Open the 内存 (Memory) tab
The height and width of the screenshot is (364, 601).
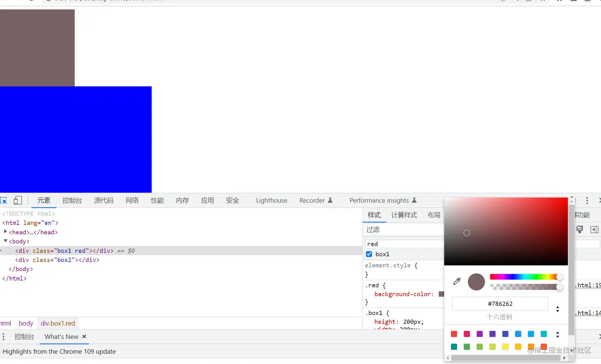[x=182, y=201]
